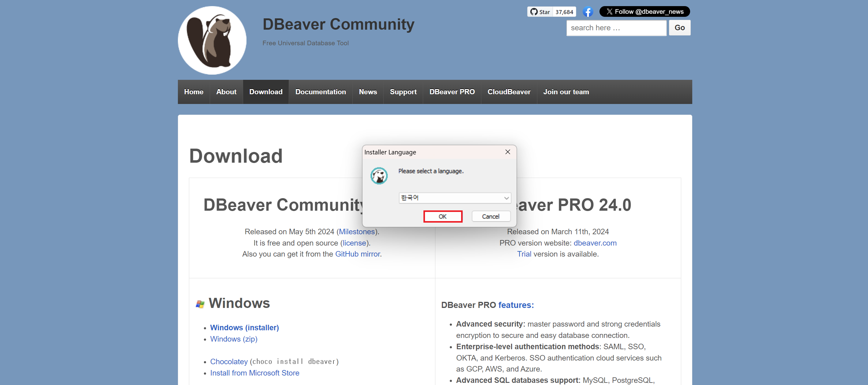Close the Installer Language dialog

tap(507, 152)
